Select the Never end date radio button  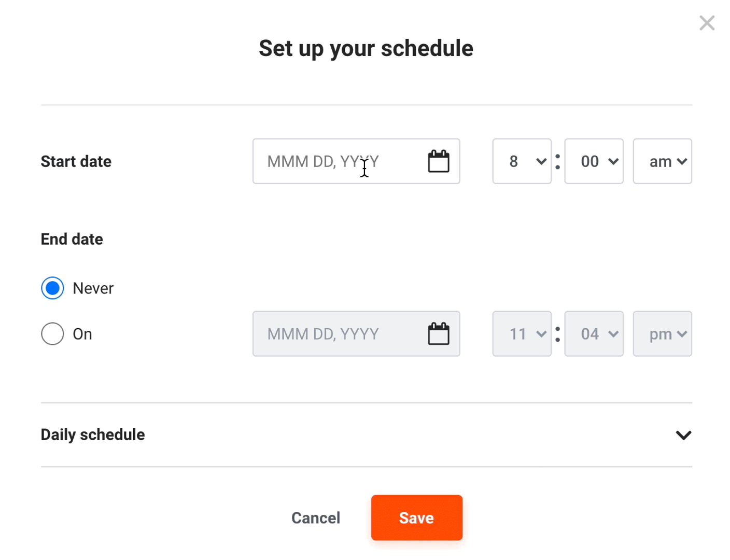(52, 288)
